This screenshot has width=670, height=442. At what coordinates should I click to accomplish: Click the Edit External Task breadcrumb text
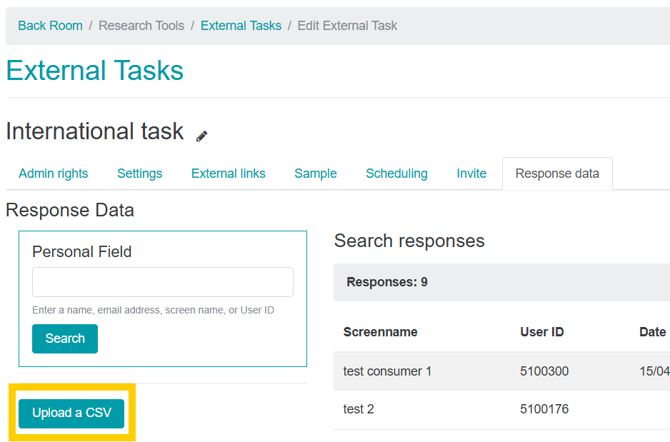click(347, 26)
